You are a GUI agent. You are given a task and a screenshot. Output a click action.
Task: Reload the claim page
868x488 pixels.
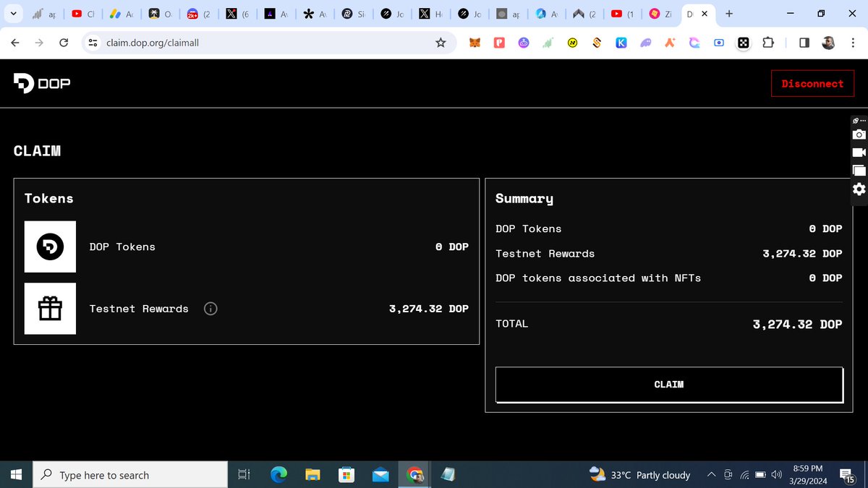64,43
